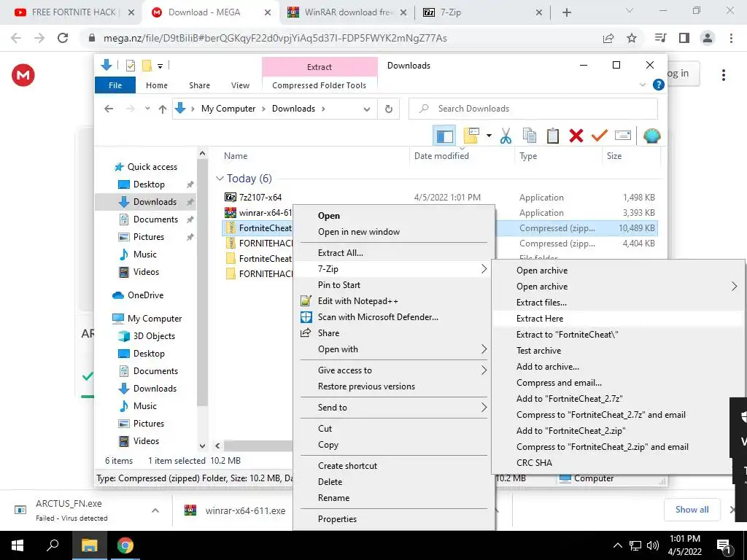Open the File ribbon tab

(x=115, y=85)
